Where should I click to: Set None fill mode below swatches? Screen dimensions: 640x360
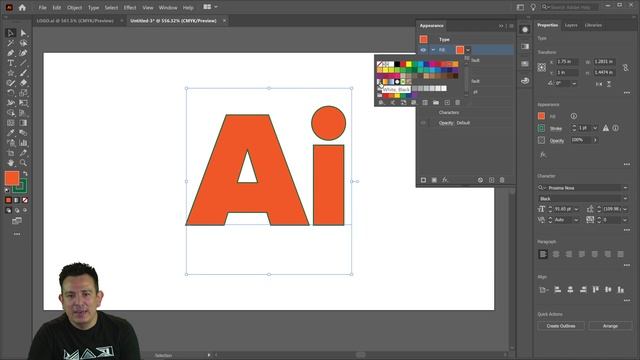[25, 200]
